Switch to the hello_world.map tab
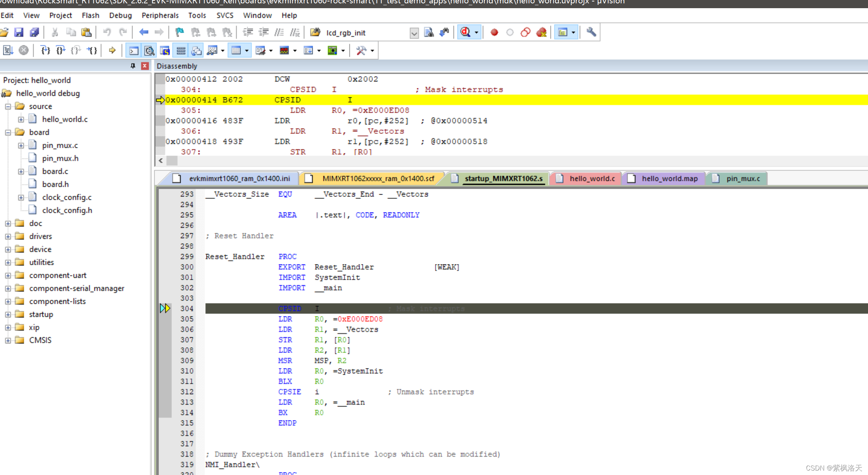The height and width of the screenshot is (475, 868). pyautogui.click(x=669, y=179)
